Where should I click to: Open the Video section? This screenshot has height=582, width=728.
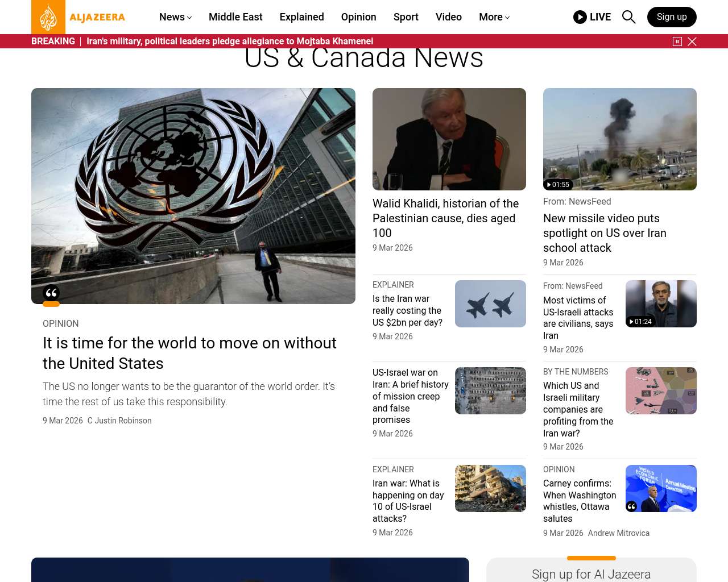(449, 17)
